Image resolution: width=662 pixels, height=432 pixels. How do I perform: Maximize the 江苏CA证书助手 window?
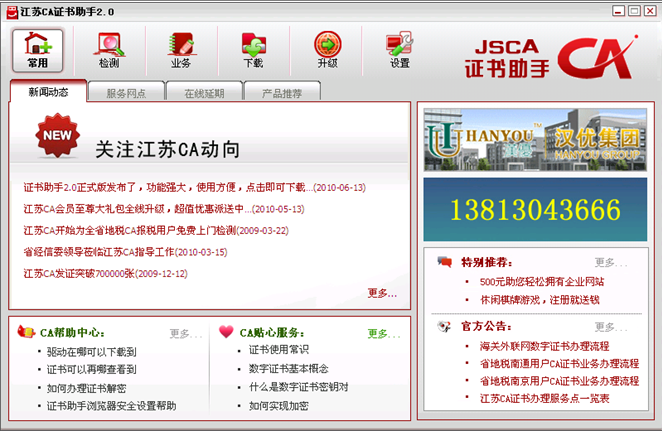click(634, 11)
